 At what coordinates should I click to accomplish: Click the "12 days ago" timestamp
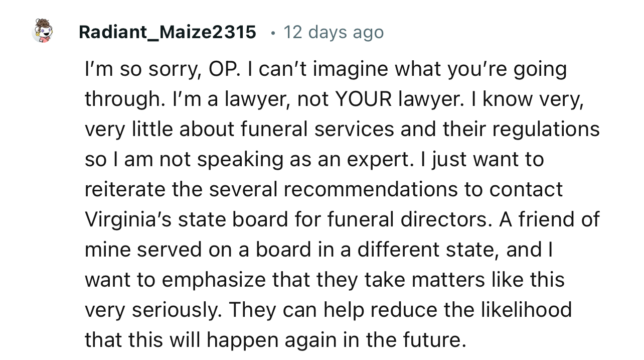pos(334,32)
